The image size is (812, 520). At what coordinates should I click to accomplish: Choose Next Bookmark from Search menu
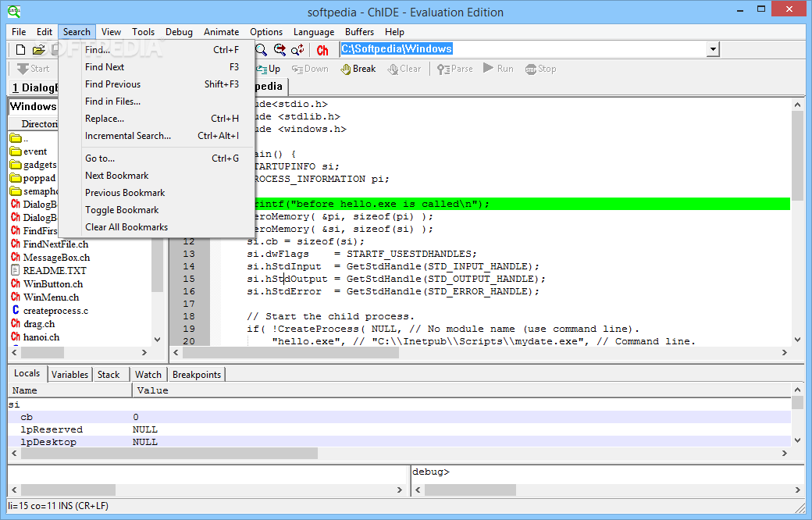pyautogui.click(x=156, y=175)
